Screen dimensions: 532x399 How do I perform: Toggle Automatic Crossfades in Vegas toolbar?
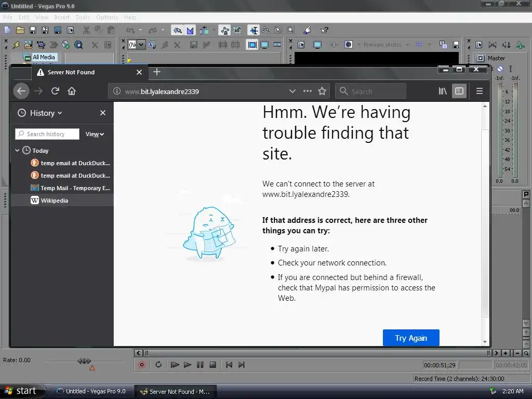190,31
